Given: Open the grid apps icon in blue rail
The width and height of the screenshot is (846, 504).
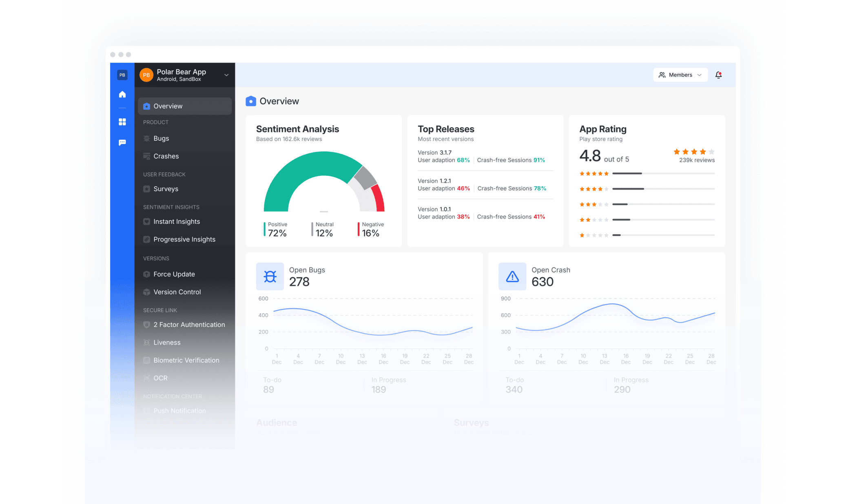Looking at the screenshot, I should pyautogui.click(x=122, y=122).
